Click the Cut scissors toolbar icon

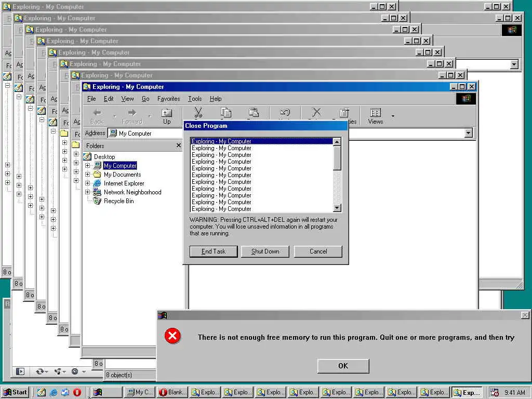point(198,112)
